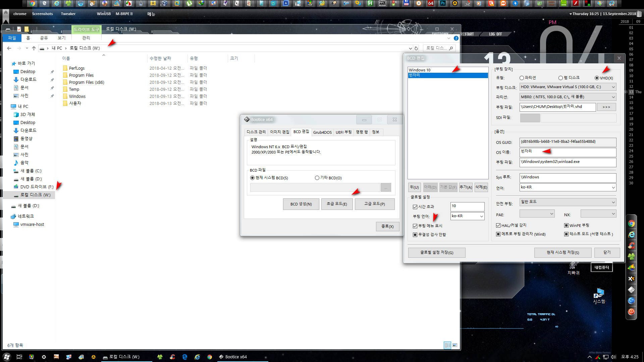Open the 시스템 desktop icon
644x362 pixels.
pyautogui.click(x=599, y=296)
